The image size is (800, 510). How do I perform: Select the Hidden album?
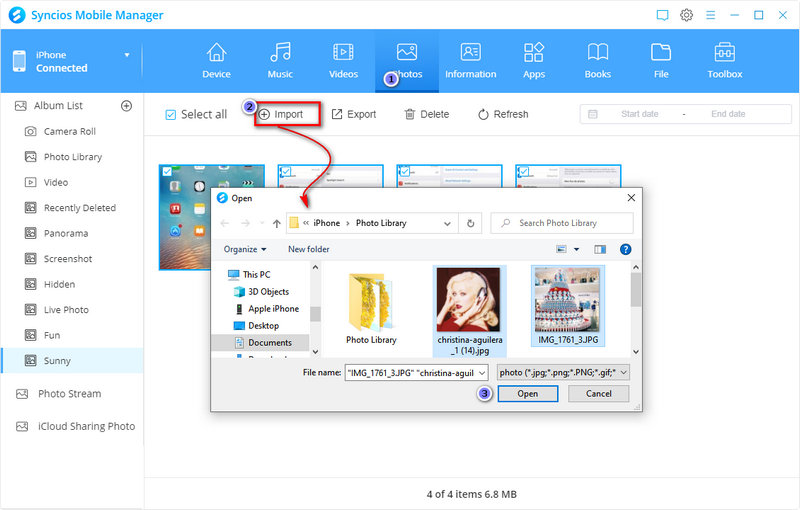pyautogui.click(x=59, y=285)
